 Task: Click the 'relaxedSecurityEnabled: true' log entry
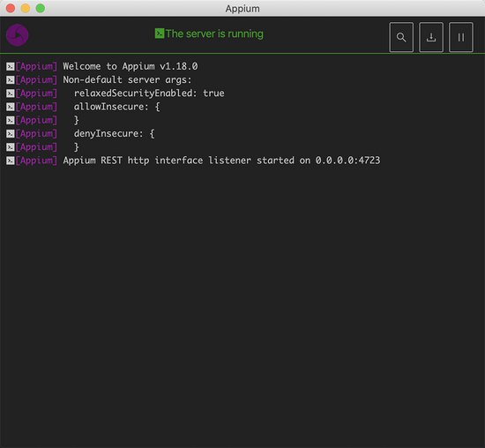149,93
